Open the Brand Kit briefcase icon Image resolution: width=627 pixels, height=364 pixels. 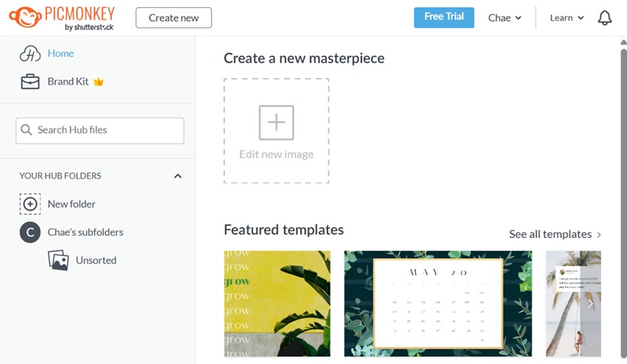coord(30,81)
